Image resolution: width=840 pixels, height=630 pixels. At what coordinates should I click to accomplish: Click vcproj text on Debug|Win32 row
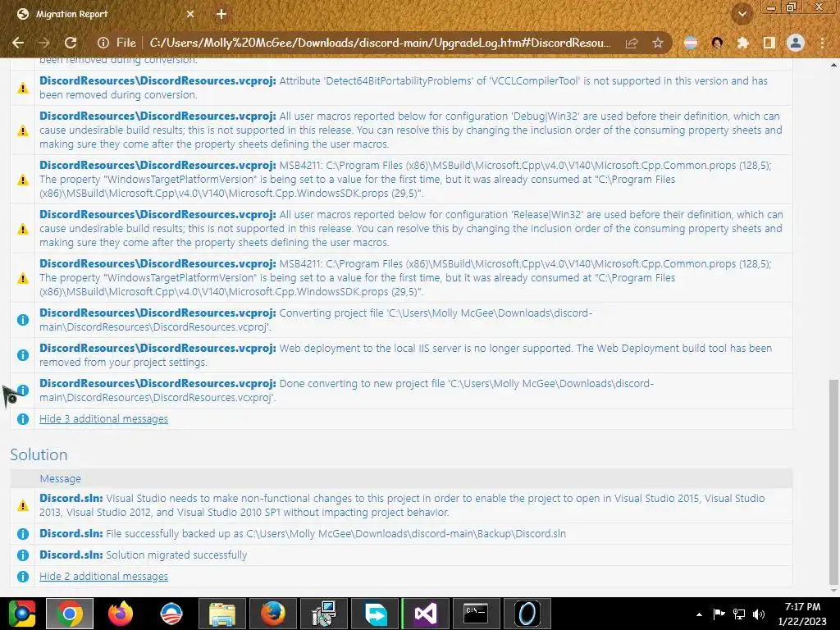(x=157, y=116)
